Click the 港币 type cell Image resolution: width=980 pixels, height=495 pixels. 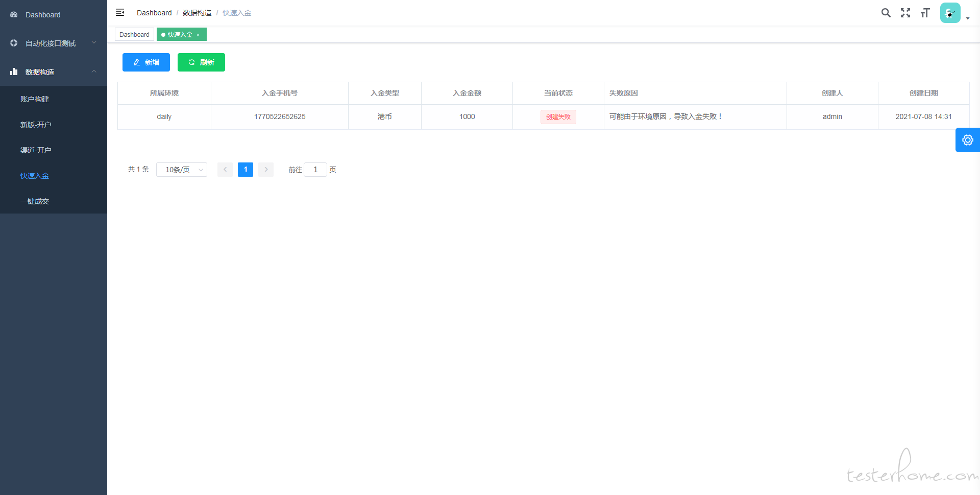click(x=385, y=116)
